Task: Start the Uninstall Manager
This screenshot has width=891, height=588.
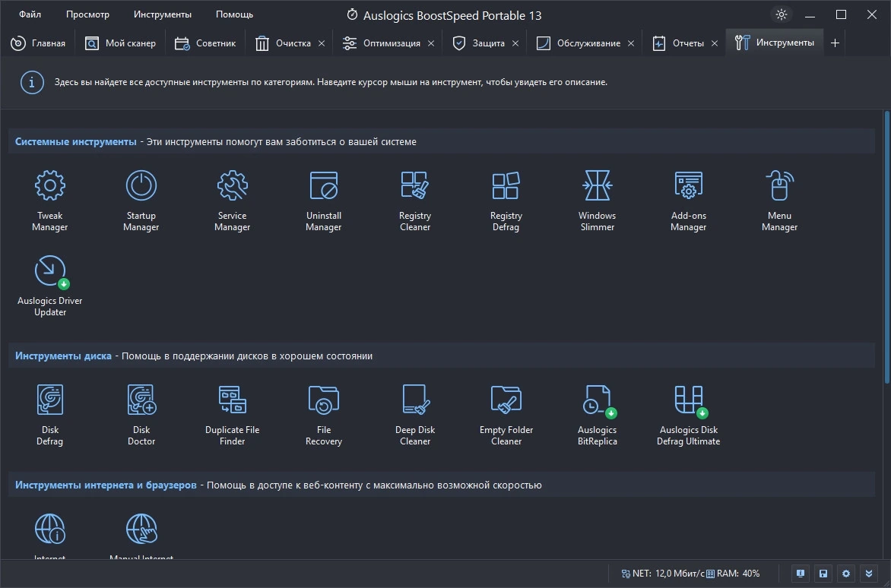Action: [x=323, y=201]
